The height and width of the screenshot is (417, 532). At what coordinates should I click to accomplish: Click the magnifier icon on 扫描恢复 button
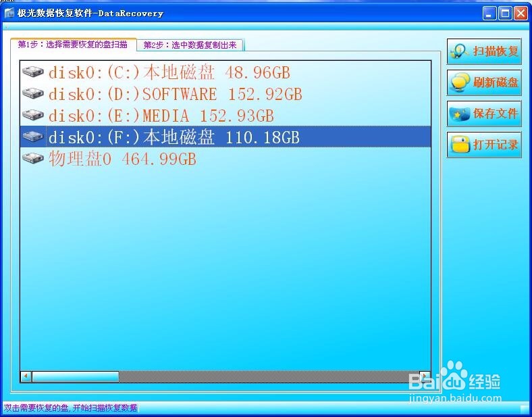click(x=459, y=51)
